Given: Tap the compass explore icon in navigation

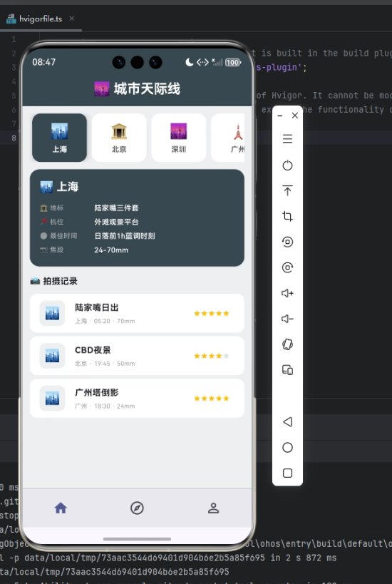Looking at the screenshot, I should (x=137, y=508).
